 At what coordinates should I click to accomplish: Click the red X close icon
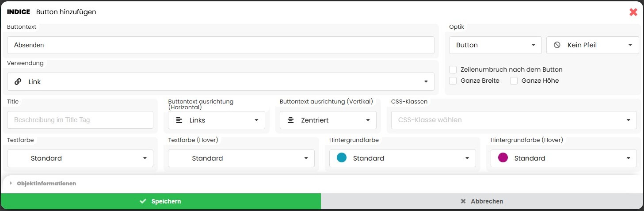[633, 12]
